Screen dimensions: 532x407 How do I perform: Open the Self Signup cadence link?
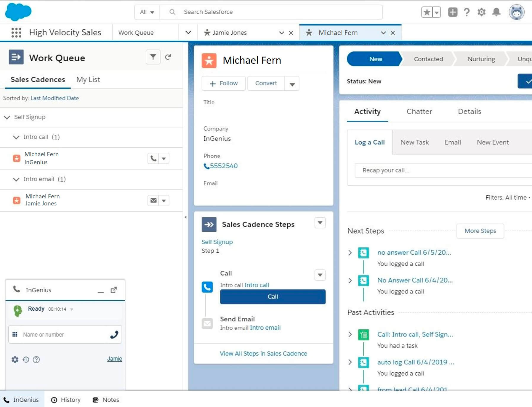[217, 242]
